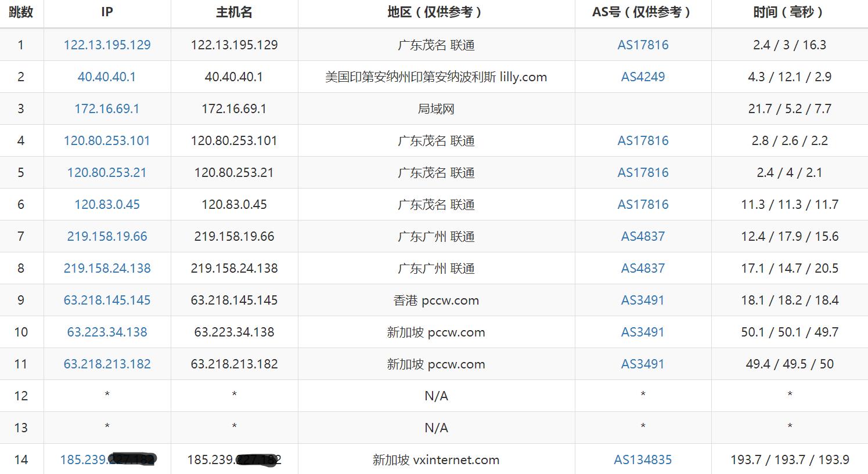Select hostname cell 63.218.145.145
The height and width of the screenshot is (474, 868).
coord(234,301)
